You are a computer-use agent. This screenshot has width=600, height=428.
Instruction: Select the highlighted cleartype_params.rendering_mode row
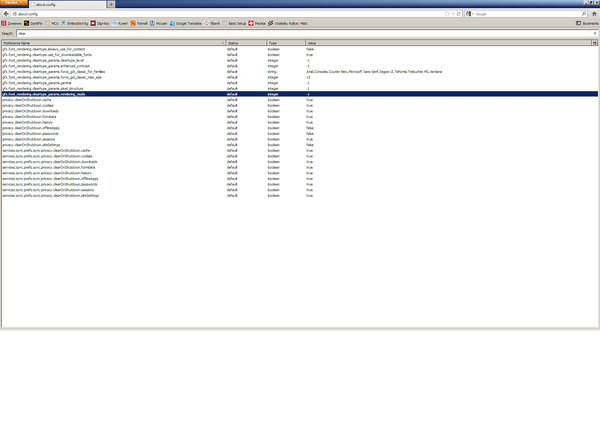point(300,94)
